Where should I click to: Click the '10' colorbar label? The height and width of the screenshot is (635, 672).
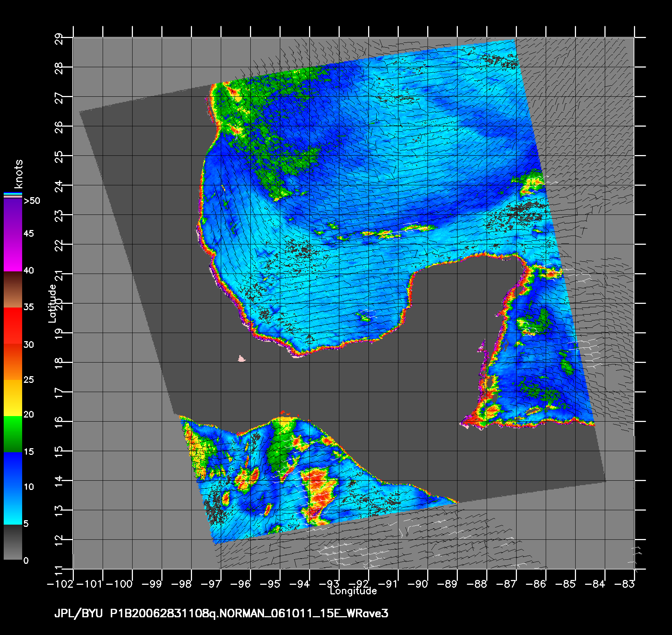pos(29,487)
